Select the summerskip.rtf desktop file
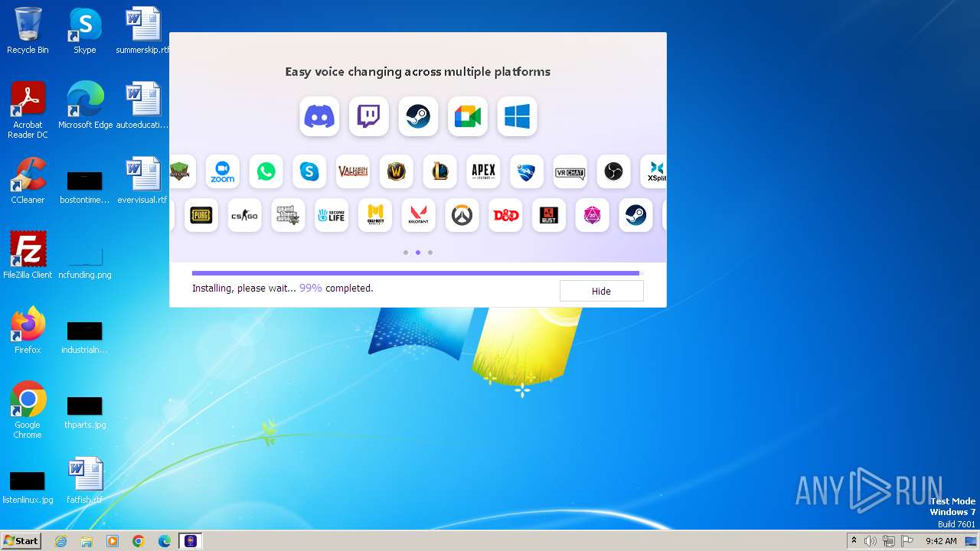 [142, 31]
